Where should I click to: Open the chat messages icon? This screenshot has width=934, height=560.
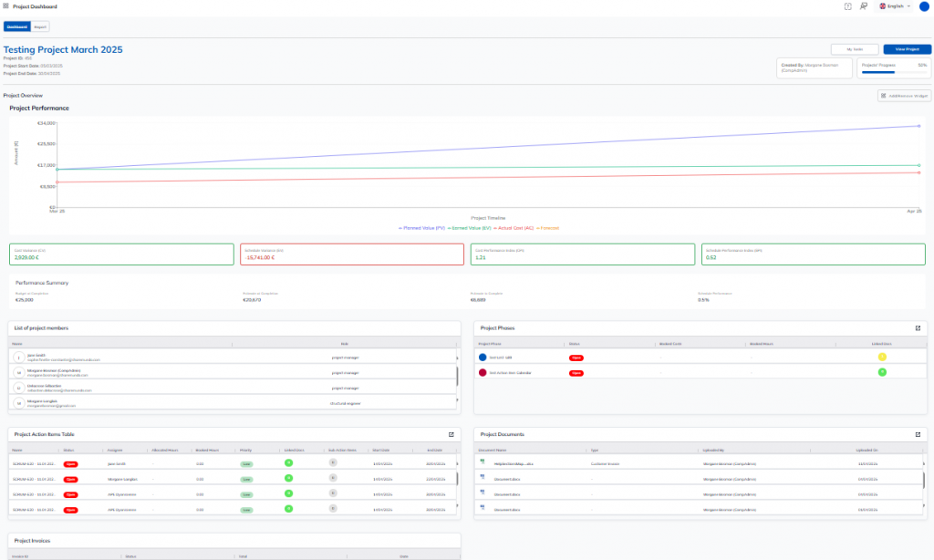pos(863,6)
